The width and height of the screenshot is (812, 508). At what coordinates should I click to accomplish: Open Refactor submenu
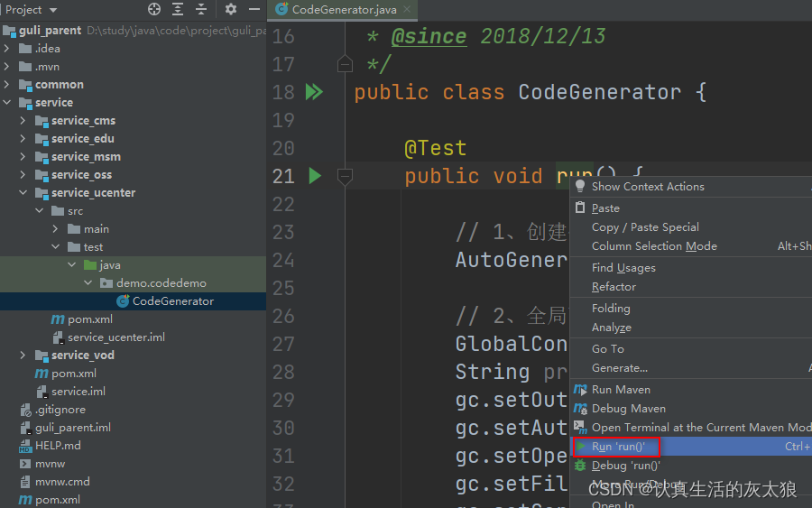click(691, 286)
